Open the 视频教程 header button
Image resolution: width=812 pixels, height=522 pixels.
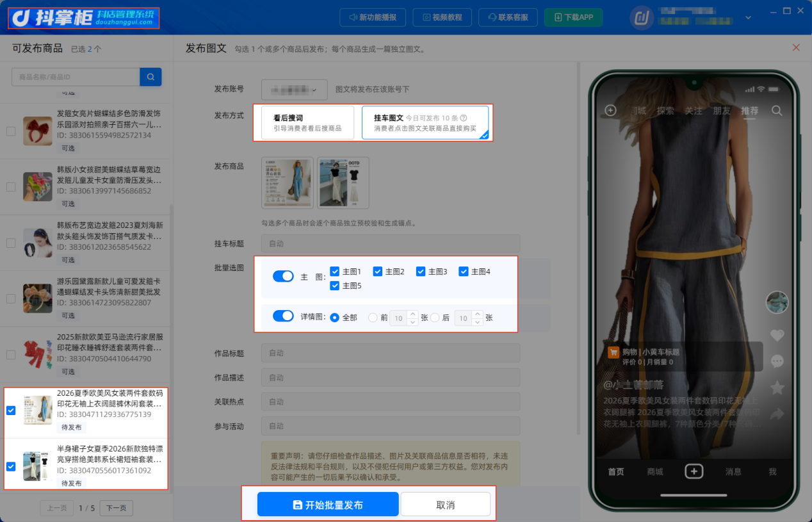point(442,17)
